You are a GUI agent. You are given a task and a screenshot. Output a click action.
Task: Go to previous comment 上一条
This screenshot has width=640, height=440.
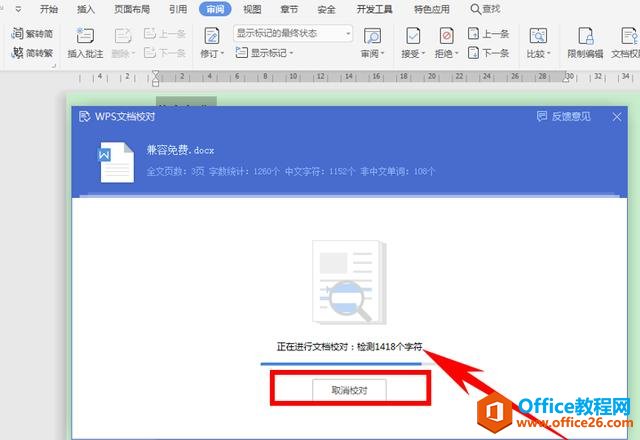pyautogui.click(x=165, y=33)
